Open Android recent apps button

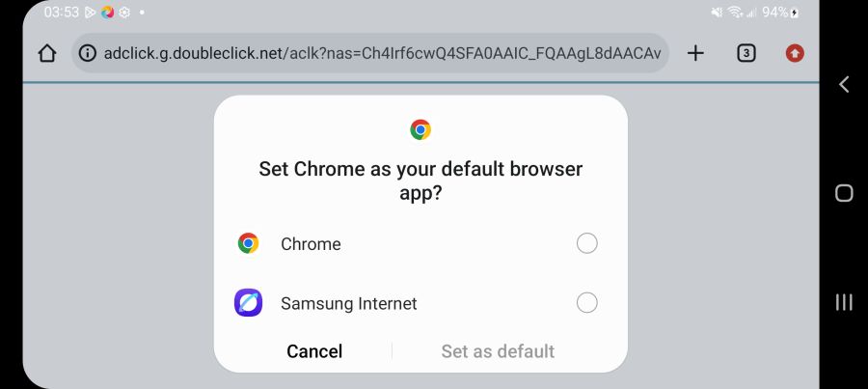844,302
